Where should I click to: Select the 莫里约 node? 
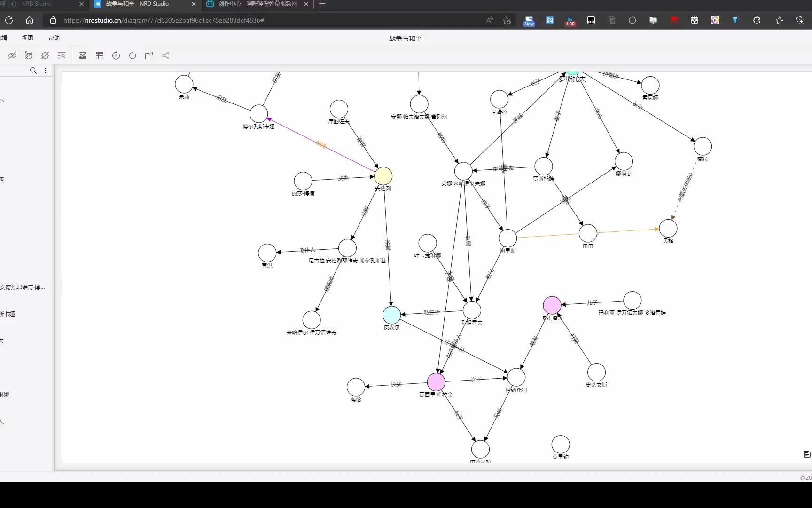tap(561, 444)
